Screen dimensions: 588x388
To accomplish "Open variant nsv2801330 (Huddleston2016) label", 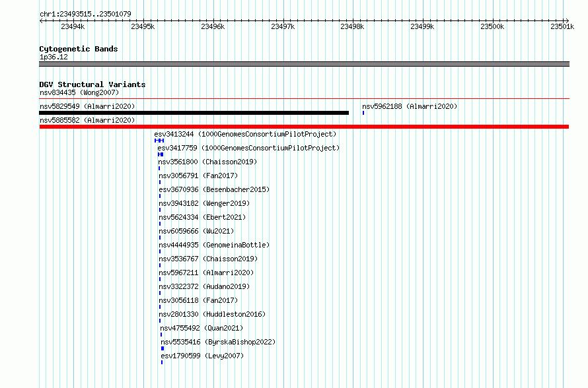I will click(212, 314).
